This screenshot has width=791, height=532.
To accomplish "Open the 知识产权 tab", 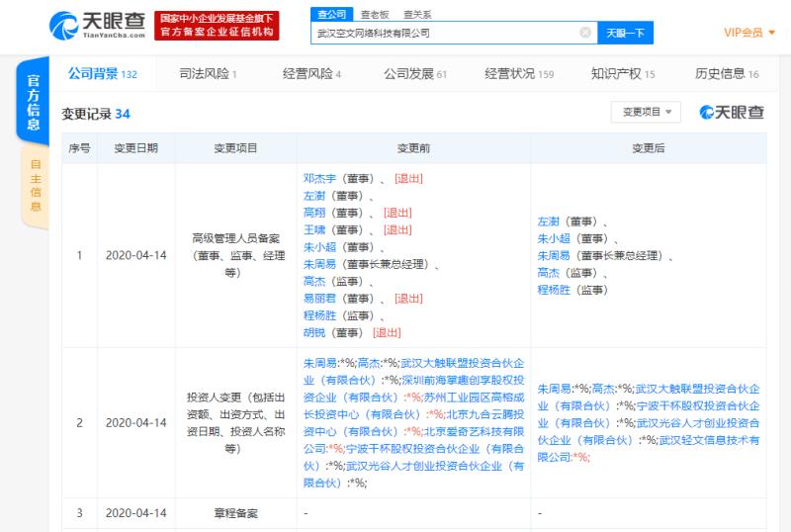I will [x=622, y=74].
